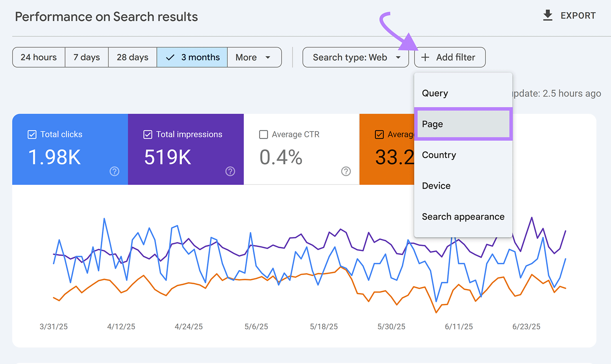Viewport: 611px width, 364px height.
Task: Uncheck the Total impressions checkbox
Action: click(148, 134)
